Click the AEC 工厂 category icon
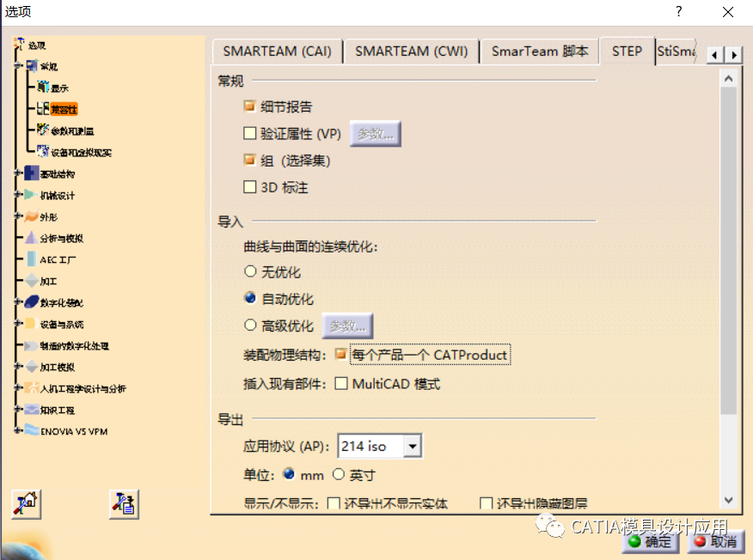Image resolution: width=753 pixels, height=560 pixels. point(32,259)
